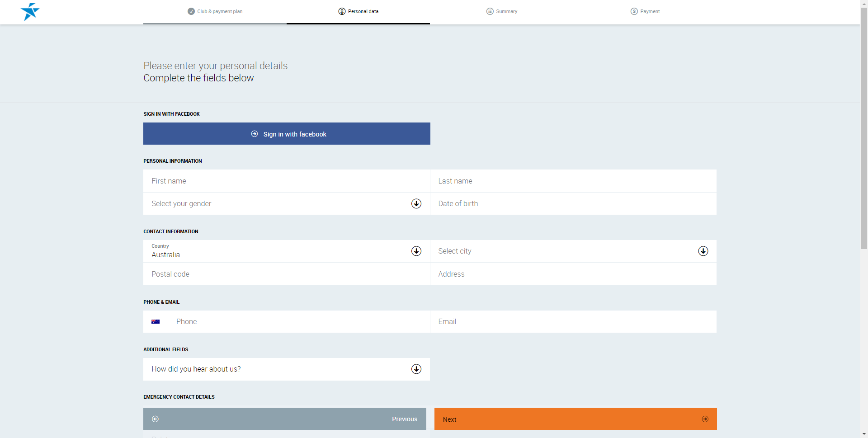Click into the Email field
Viewport: 868px width, 438px height.
click(573, 322)
